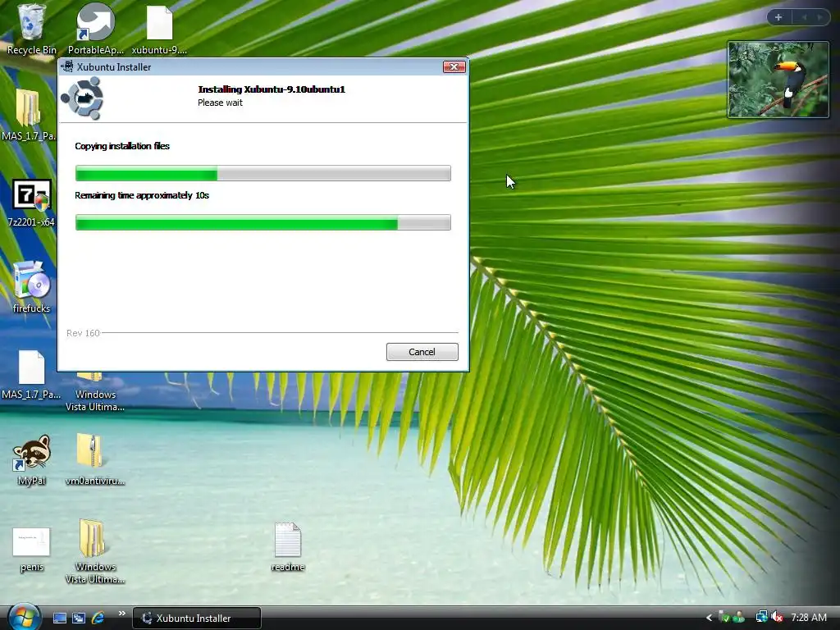Open the Windows Start orb

[24, 617]
